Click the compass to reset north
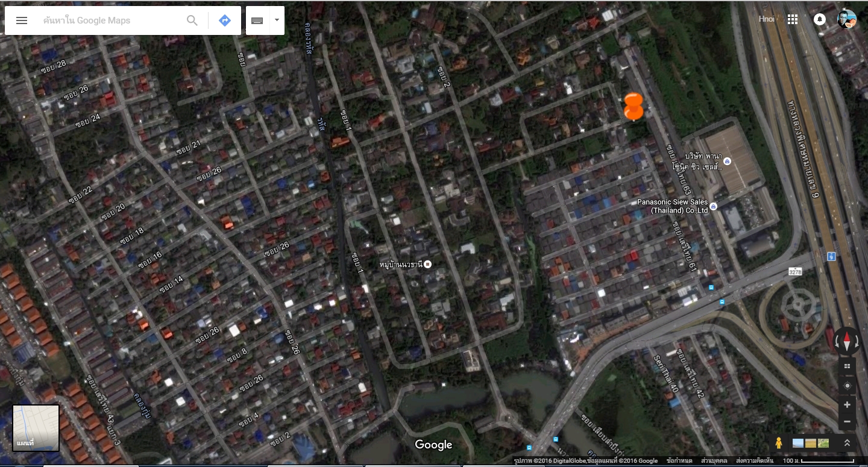 847,341
